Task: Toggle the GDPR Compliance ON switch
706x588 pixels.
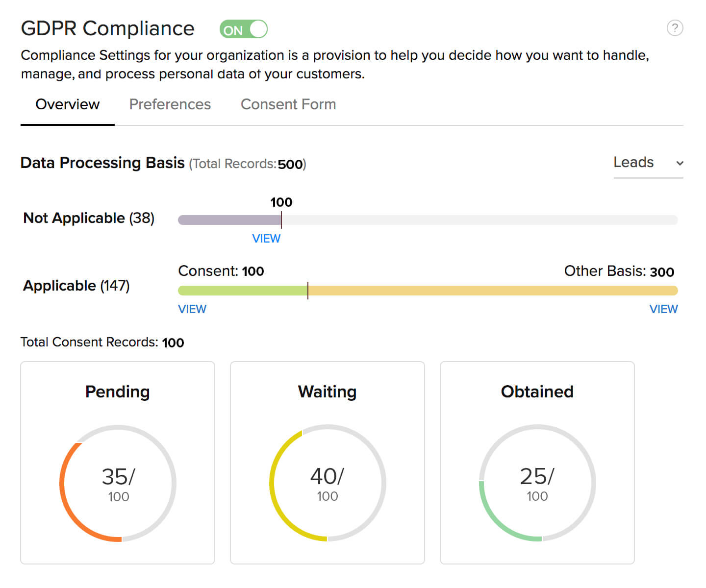Action: pyautogui.click(x=243, y=29)
